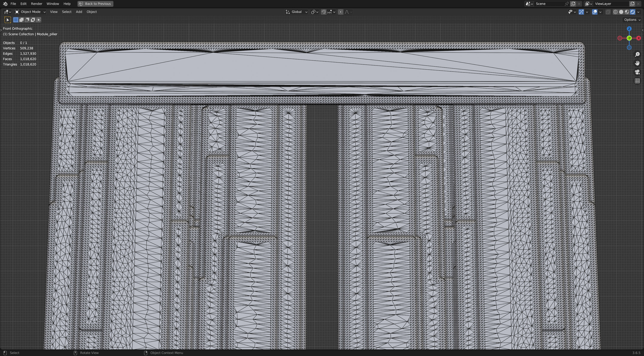Open the viewport Object menu
The image size is (644, 356).
pos(92,12)
